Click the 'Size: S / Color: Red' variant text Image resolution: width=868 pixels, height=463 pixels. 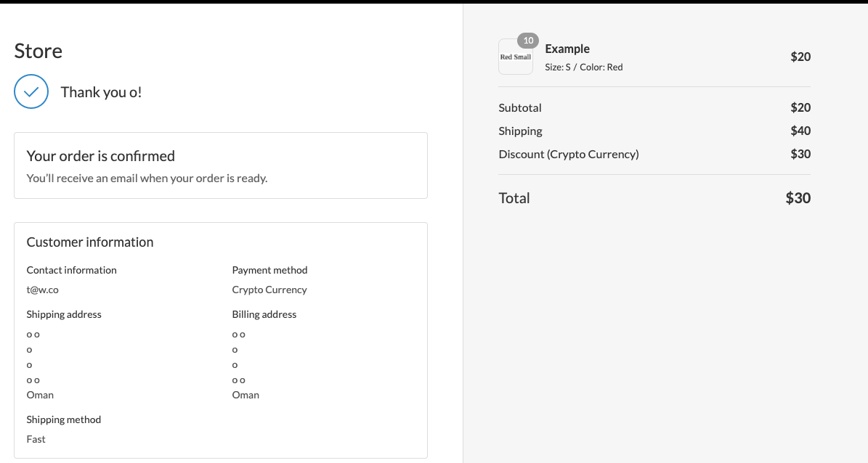click(584, 67)
